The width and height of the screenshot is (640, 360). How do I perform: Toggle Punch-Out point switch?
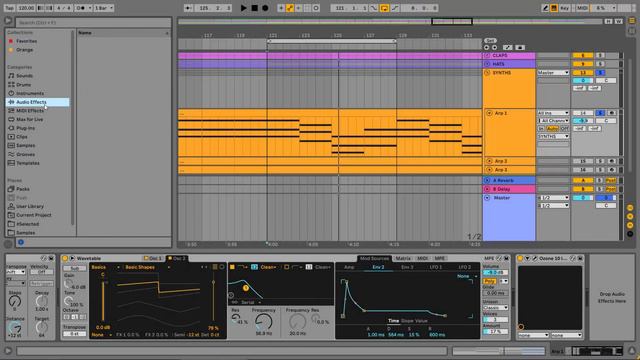pos(395,8)
